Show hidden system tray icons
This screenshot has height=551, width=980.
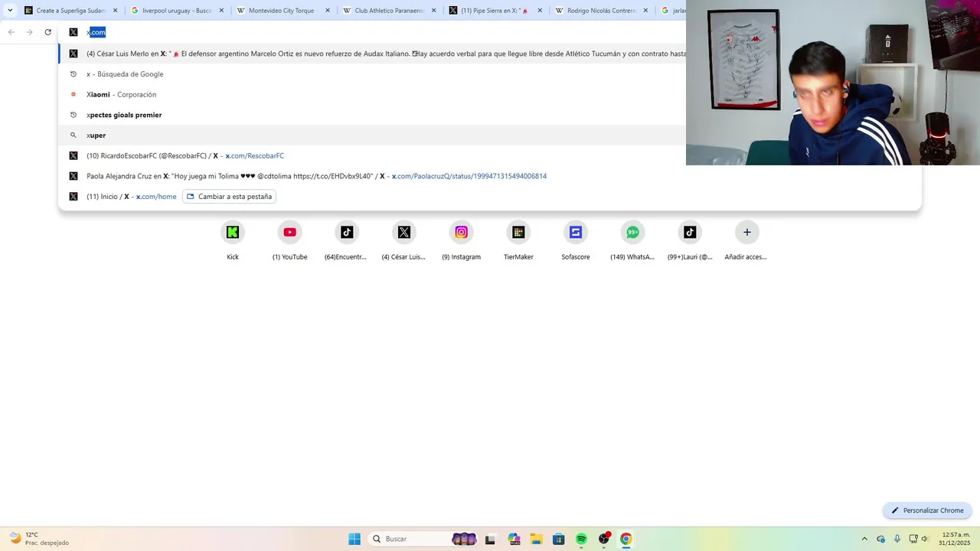[864, 539]
